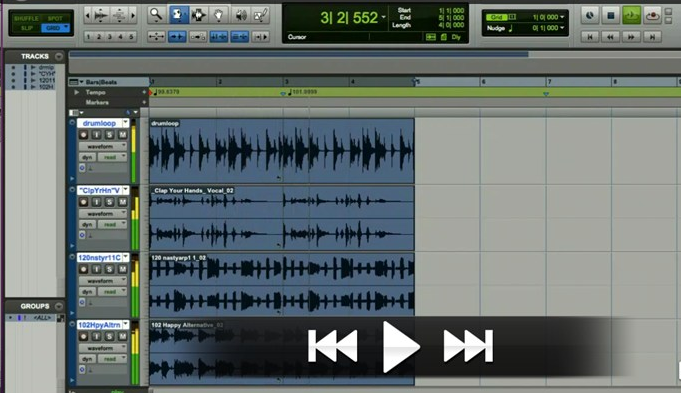Click Go to End transport button
681x393 pixels.
(652, 37)
